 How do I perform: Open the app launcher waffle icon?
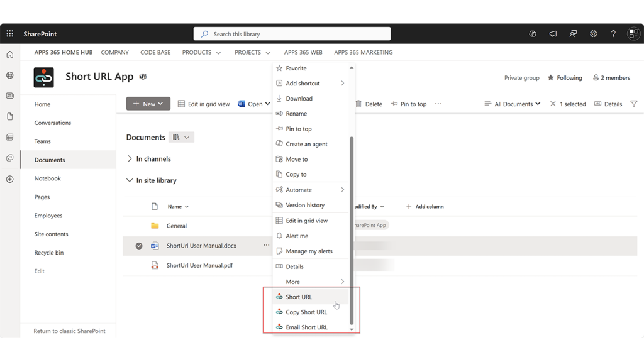pos(10,34)
